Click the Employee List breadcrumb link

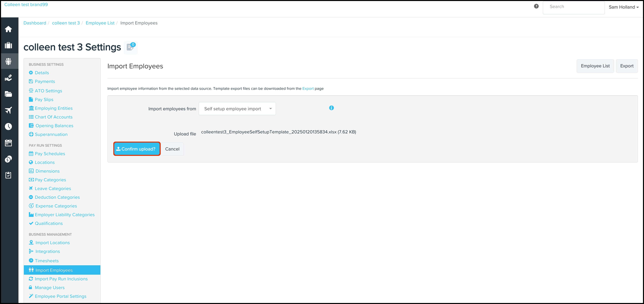(x=100, y=23)
